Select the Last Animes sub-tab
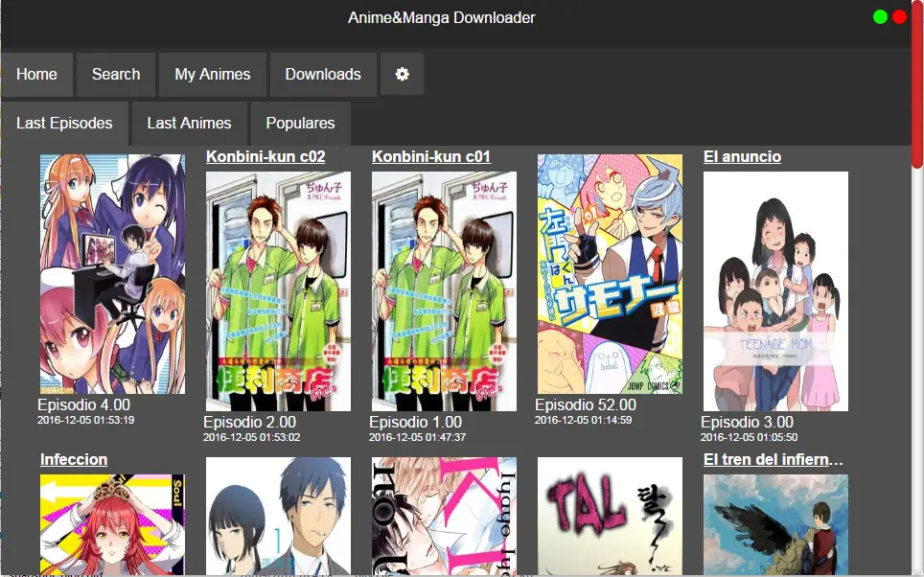The image size is (924, 577). coord(189,124)
